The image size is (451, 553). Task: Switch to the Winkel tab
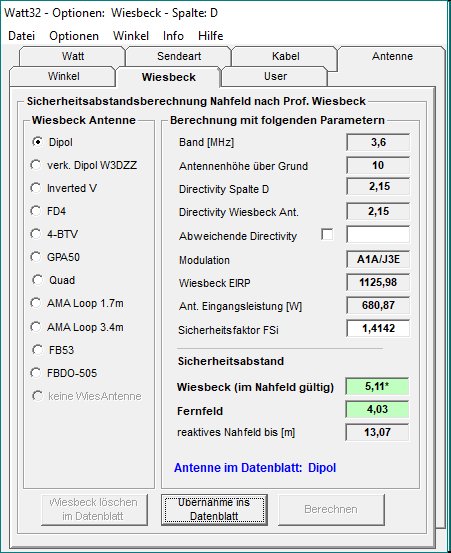pos(63,76)
